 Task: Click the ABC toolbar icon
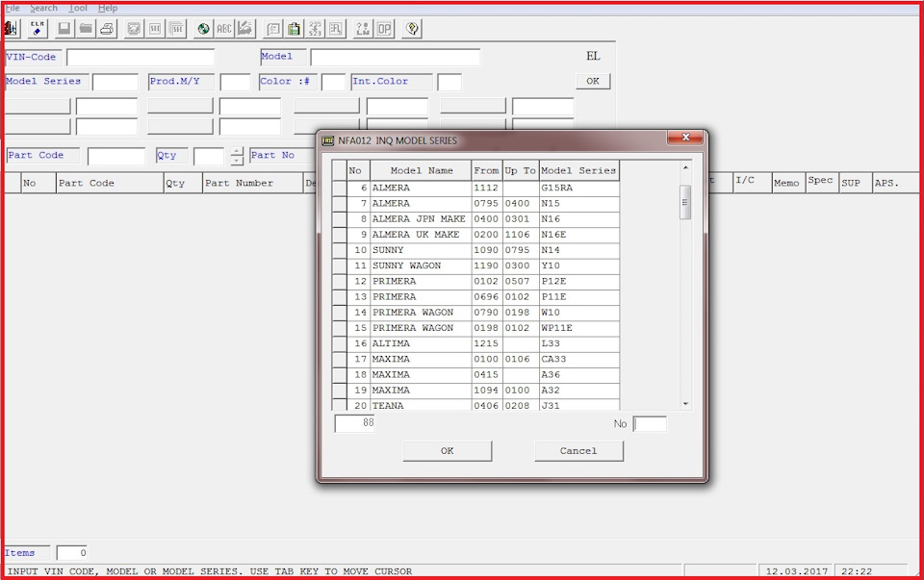[224, 28]
